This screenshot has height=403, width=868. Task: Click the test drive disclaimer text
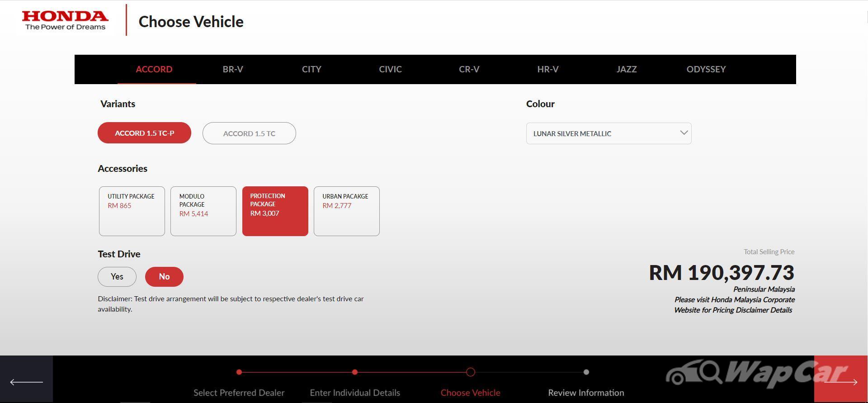click(x=231, y=304)
